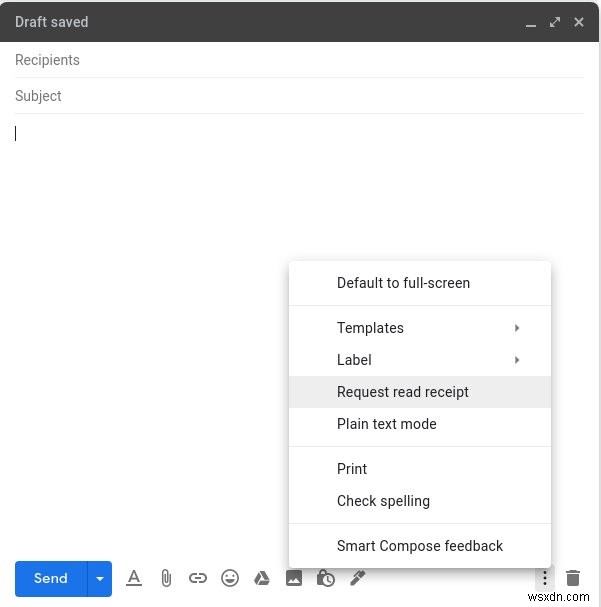
Task: Insert emoji with the smiley icon
Action: (230, 578)
